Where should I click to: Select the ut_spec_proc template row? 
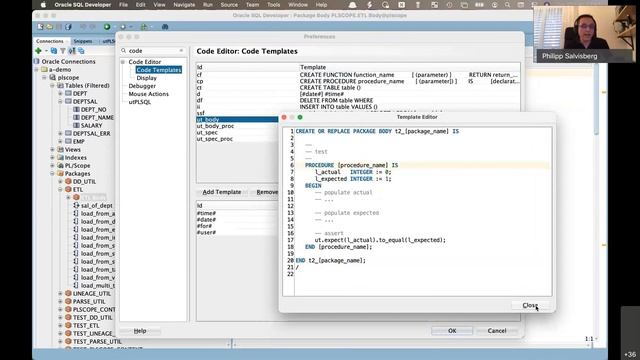coord(237,139)
